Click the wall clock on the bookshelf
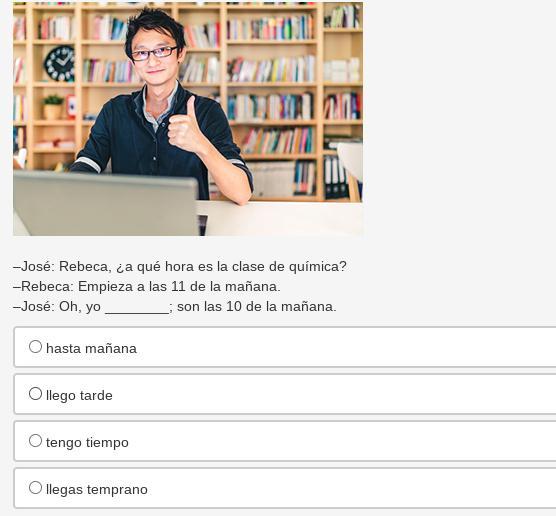The width and height of the screenshot is (556, 516). tap(60, 64)
